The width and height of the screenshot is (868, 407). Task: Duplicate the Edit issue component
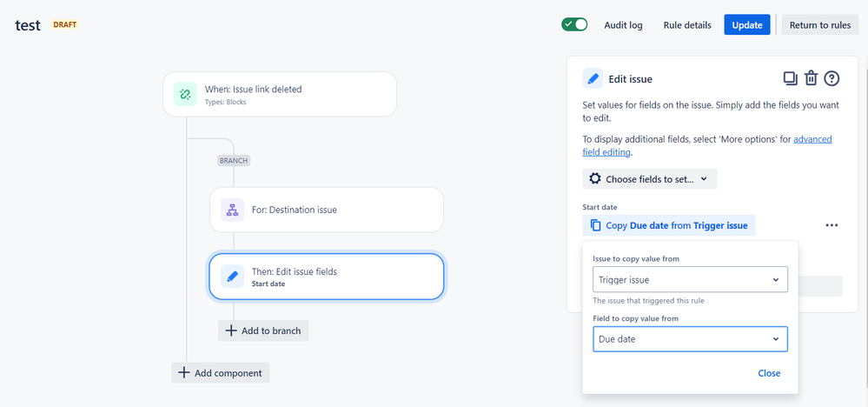pyautogui.click(x=790, y=78)
